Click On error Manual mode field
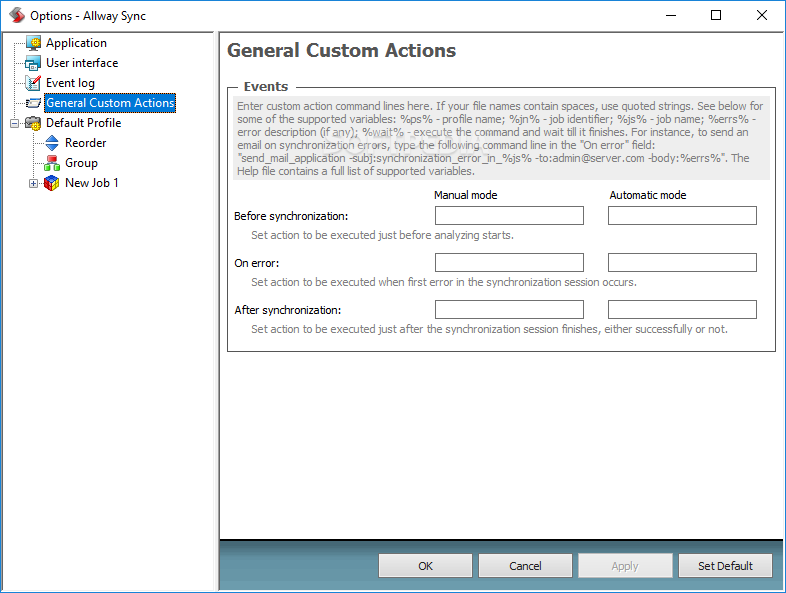Viewport: 786px width, 593px height. [x=509, y=263]
